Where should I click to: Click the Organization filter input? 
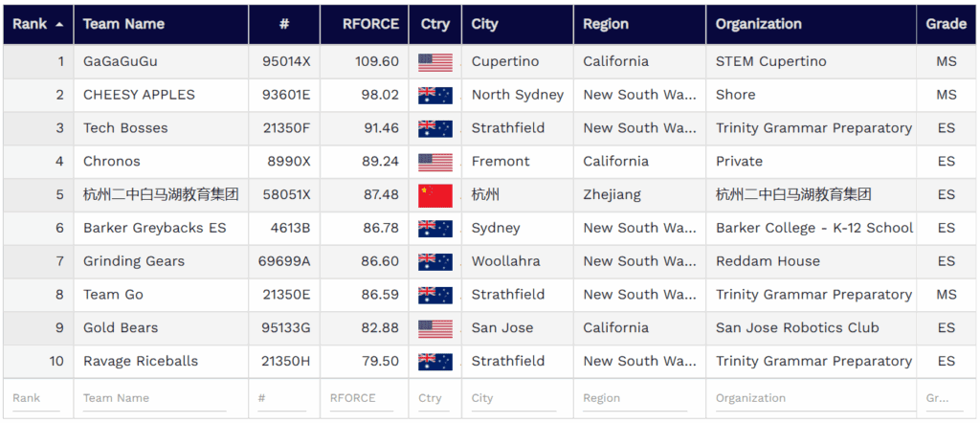pos(809,398)
